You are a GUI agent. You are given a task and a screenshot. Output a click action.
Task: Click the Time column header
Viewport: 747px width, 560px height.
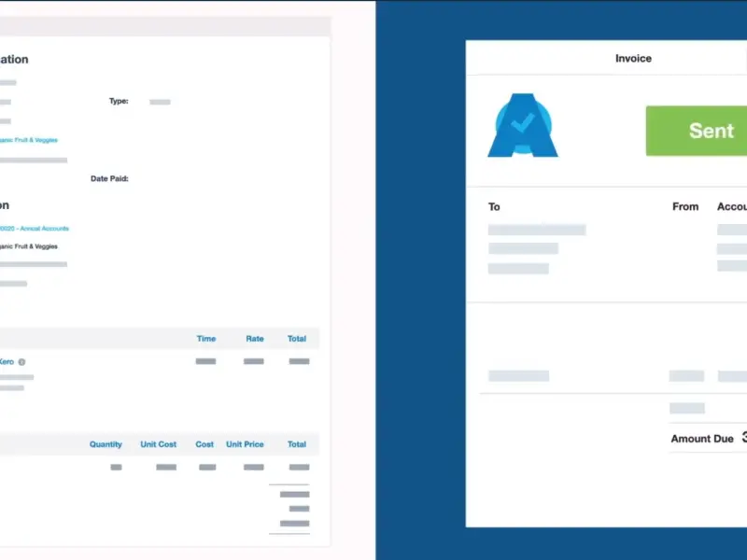(x=205, y=339)
